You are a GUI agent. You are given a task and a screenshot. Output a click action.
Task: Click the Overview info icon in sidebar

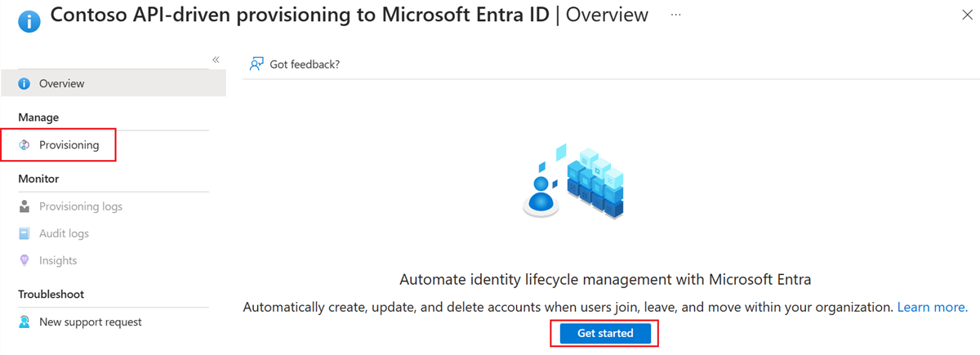tap(24, 83)
